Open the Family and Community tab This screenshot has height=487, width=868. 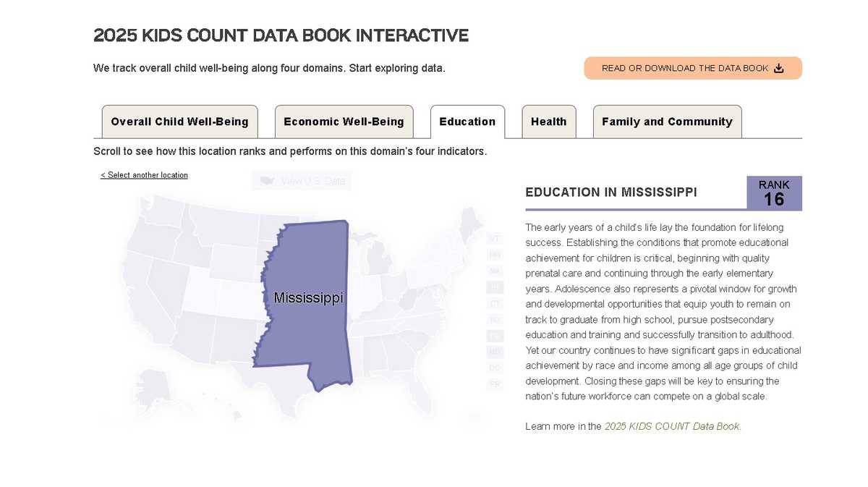(x=667, y=122)
